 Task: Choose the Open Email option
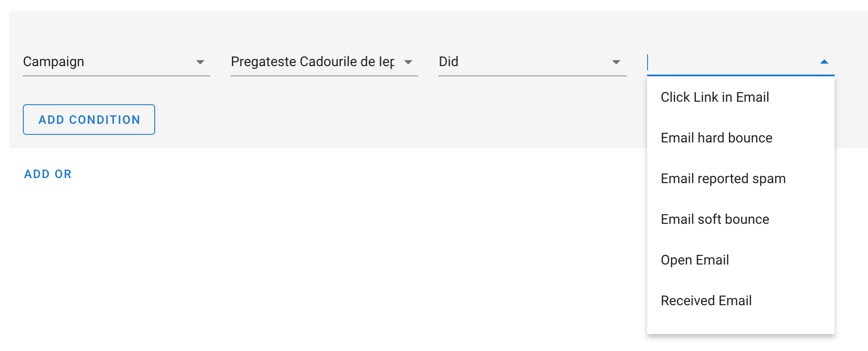(x=695, y=260)
